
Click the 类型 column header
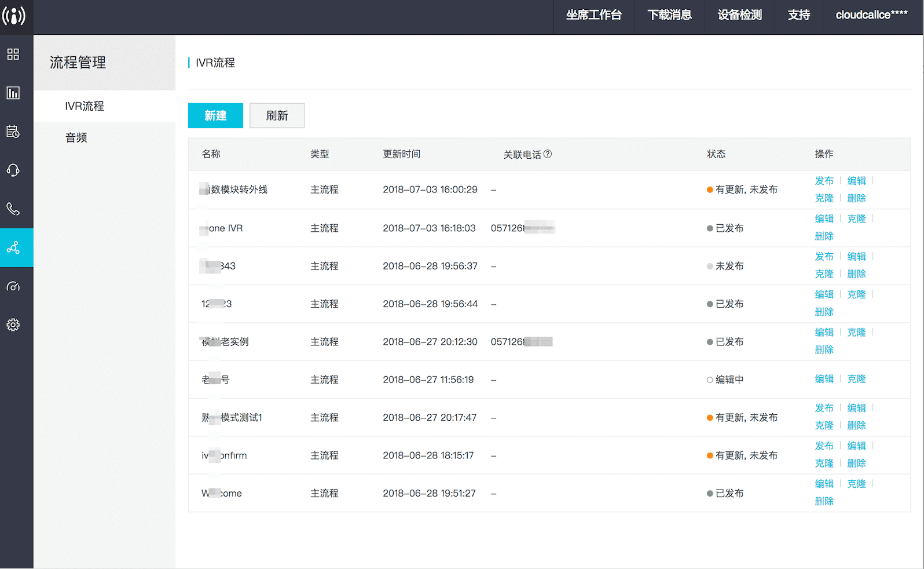pyautogui.click(x=320, y=154)
